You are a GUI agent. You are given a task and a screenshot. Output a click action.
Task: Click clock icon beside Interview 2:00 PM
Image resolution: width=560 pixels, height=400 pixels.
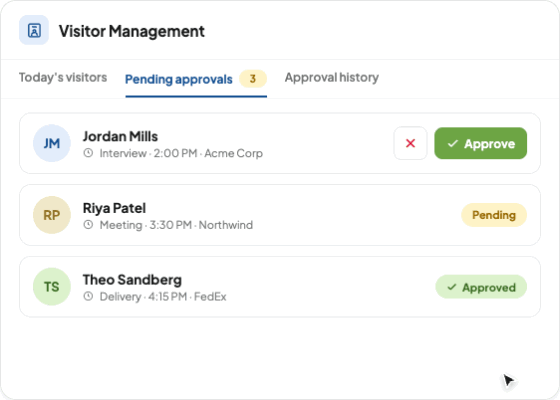[88, 153]
